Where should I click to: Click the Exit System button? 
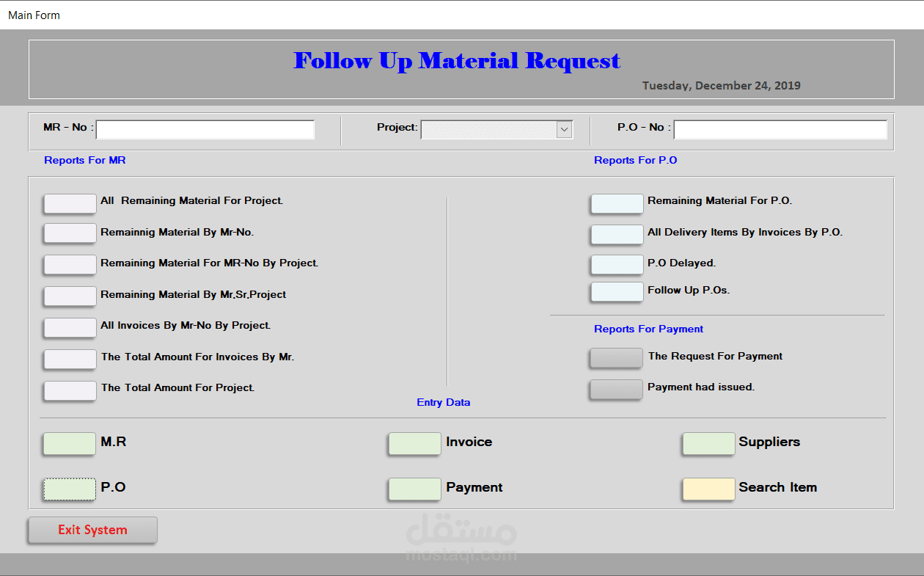click(92, 530)
